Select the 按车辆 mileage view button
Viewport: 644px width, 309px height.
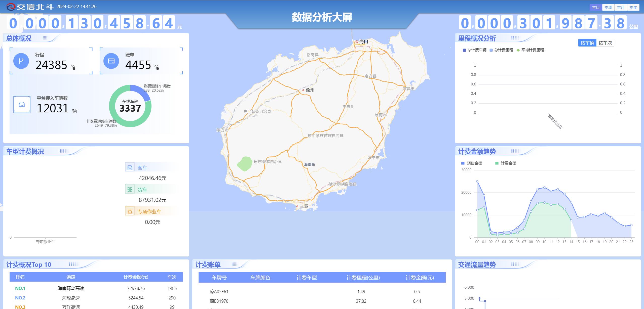pyautogui.click(x=587, y=43)
